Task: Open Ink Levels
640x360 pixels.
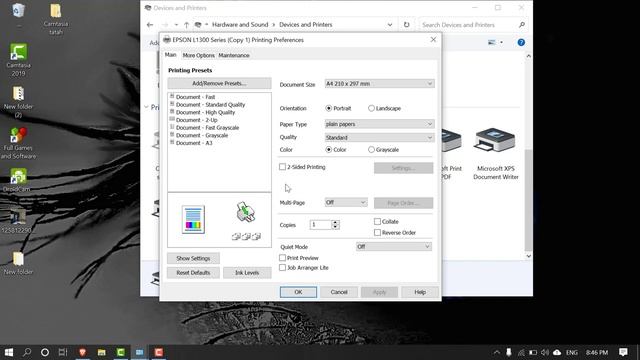Action: (x=247, y=273)
